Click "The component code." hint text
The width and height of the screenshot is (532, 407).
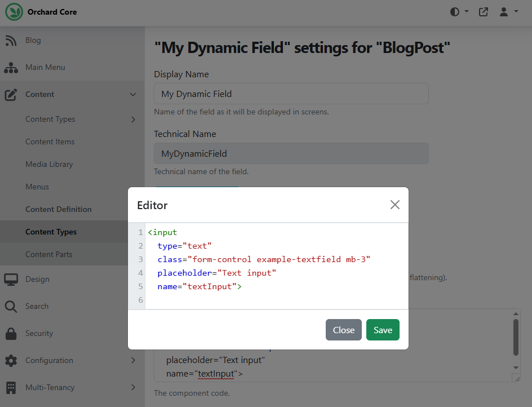point(192,393)
